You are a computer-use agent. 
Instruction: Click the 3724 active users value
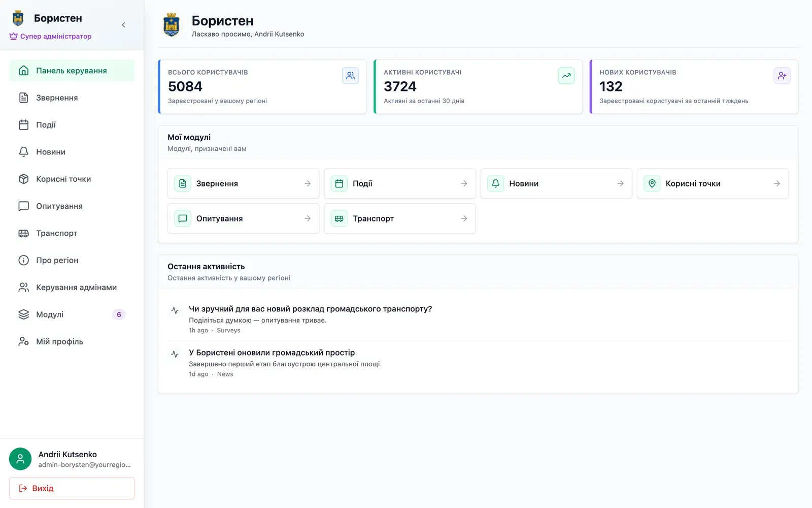click(400, 86)
